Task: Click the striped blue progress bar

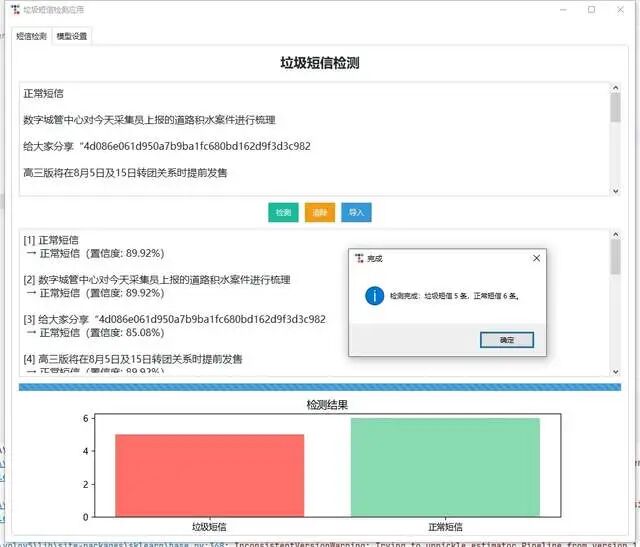Action: coord(320,386)
